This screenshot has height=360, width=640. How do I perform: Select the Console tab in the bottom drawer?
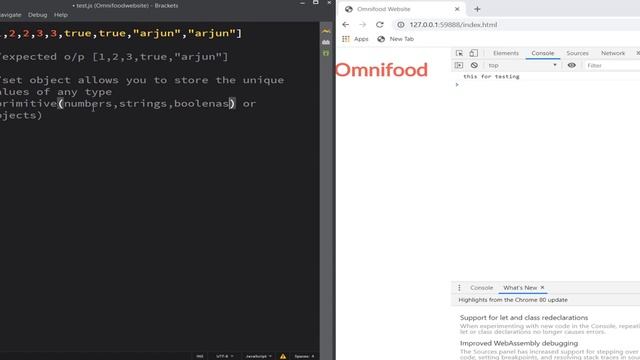482,288
